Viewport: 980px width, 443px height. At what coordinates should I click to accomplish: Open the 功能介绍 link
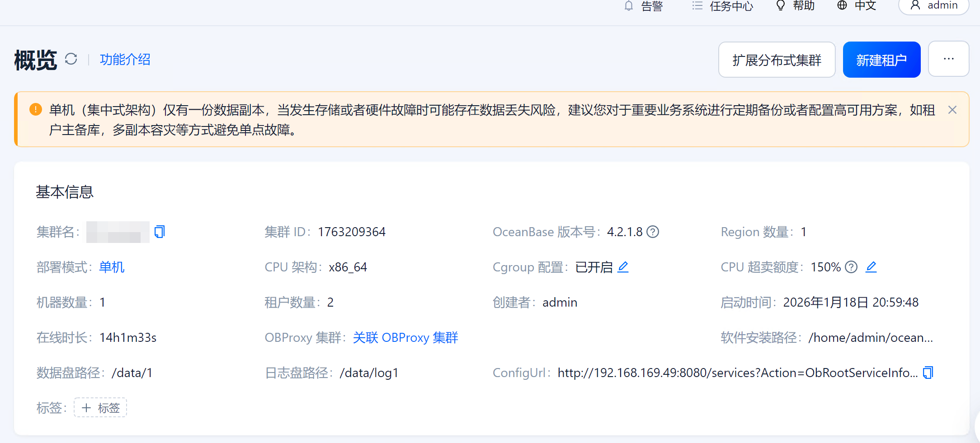tap(125, 59)
